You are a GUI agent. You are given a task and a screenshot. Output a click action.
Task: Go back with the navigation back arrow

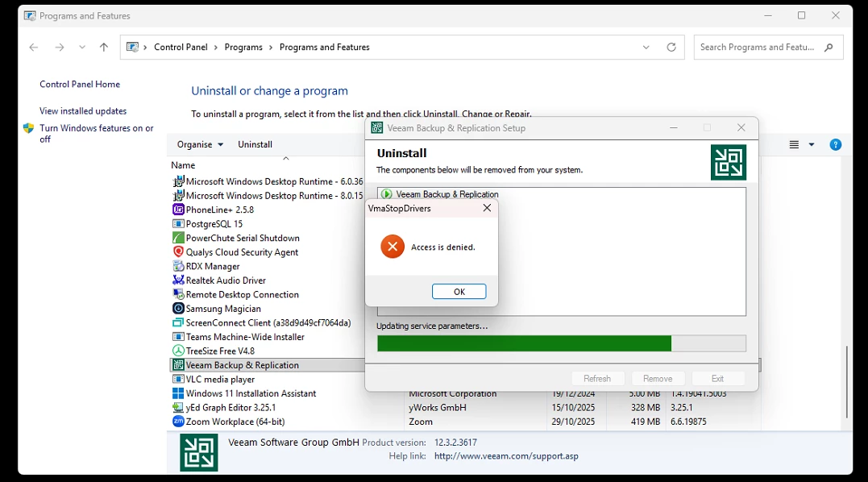tap(34, 47)
